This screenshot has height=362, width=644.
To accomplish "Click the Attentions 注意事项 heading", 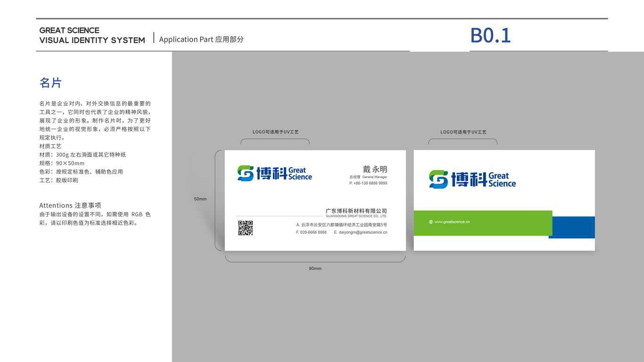I will (x=70, y=206).
